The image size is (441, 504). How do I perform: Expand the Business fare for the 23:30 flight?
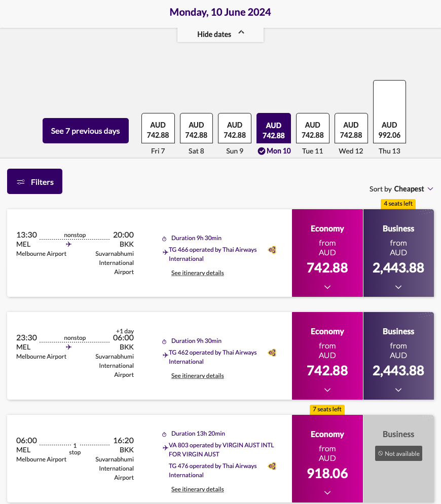pyautogui.click(x=398, y=390)
